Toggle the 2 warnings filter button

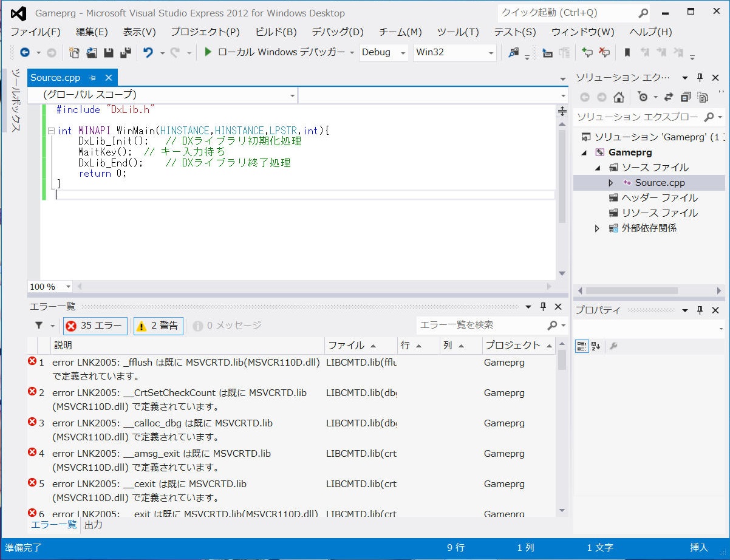coord(159,326)
